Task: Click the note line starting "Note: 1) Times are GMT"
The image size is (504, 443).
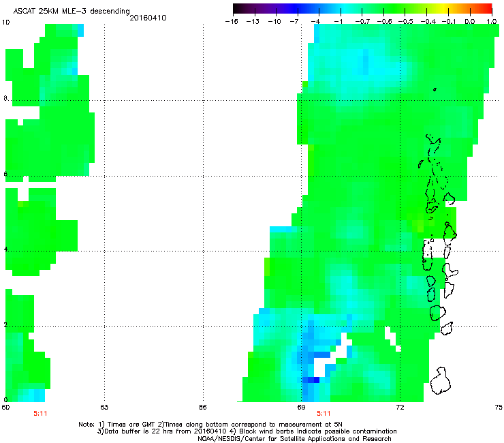Action: click(210, 425)
